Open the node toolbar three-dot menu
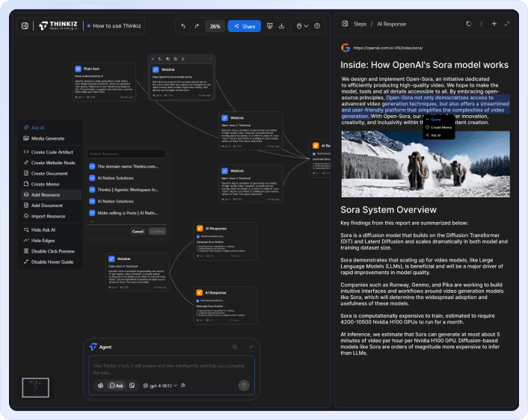The height and width of the screenshot is (420, 528). (x=211, y=59)
